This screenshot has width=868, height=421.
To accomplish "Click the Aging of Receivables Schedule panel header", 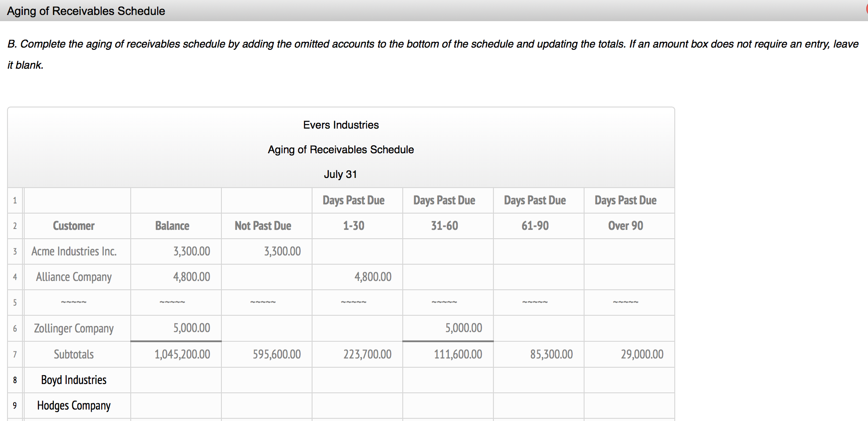I will point(86,11).
